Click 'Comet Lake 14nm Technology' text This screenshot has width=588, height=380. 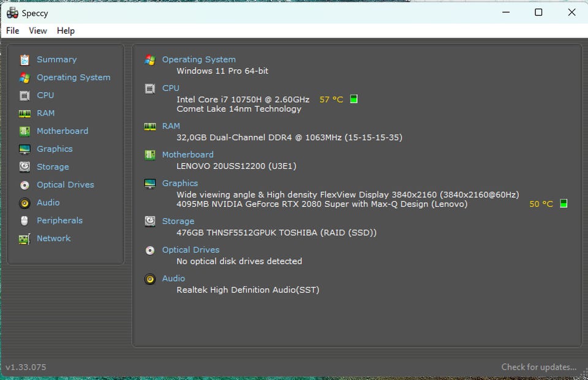tap(239, 109)
